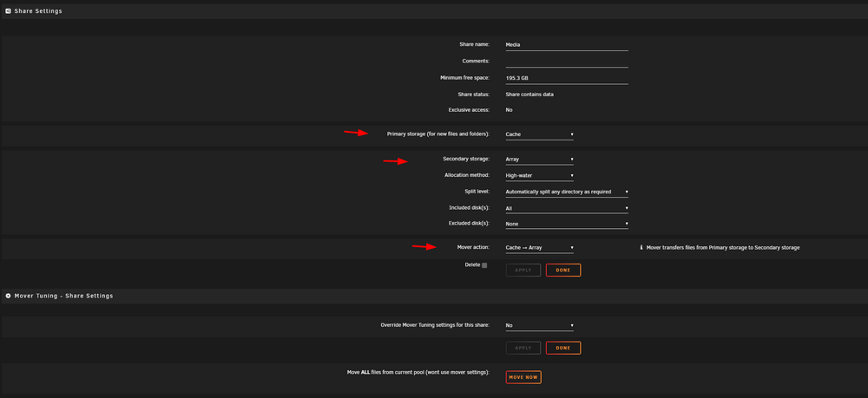Screen dimensions: 868x398
Task: Open the Primary storage dropdown
Action: (x=539, y=134)
